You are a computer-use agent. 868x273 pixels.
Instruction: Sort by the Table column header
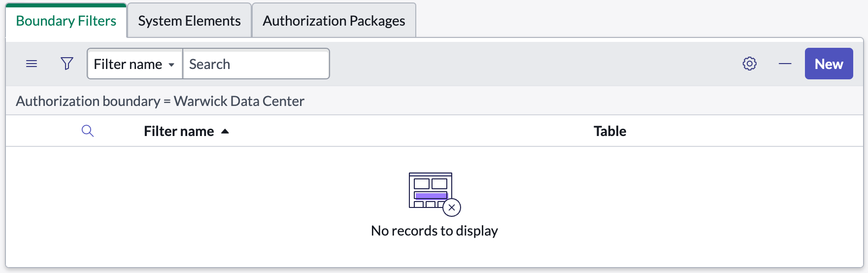pos(610,131)
